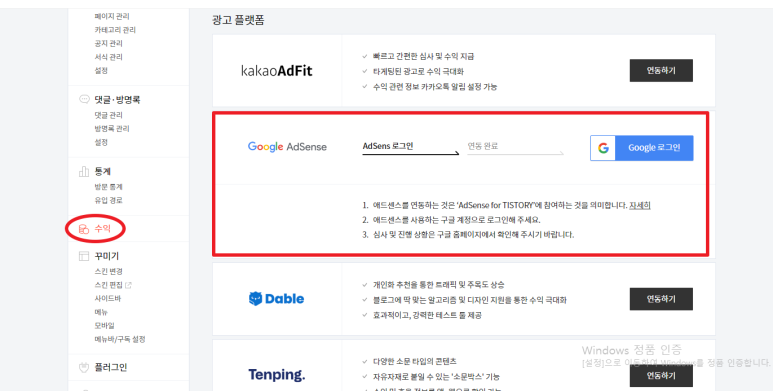This screenshot has height=391, width=773.
Task: Select the 수익 menu label
Action: pos(103,229)
